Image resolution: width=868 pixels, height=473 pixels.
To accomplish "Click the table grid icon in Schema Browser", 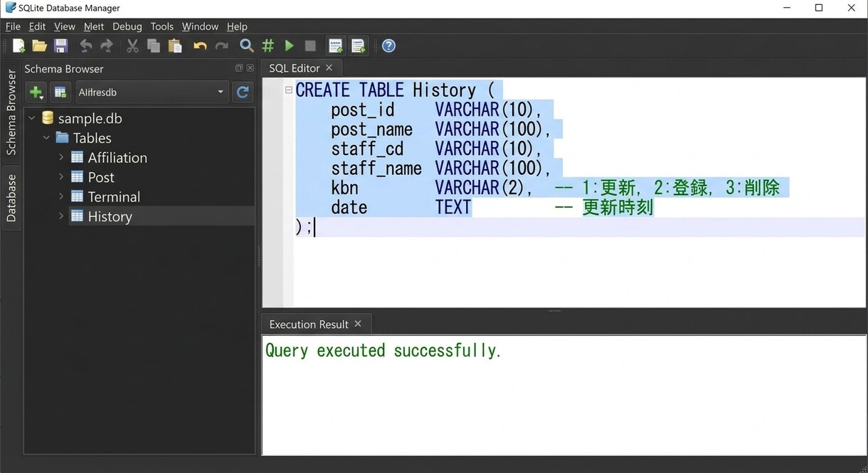I will pyautogui.click(x=60, y=92).
